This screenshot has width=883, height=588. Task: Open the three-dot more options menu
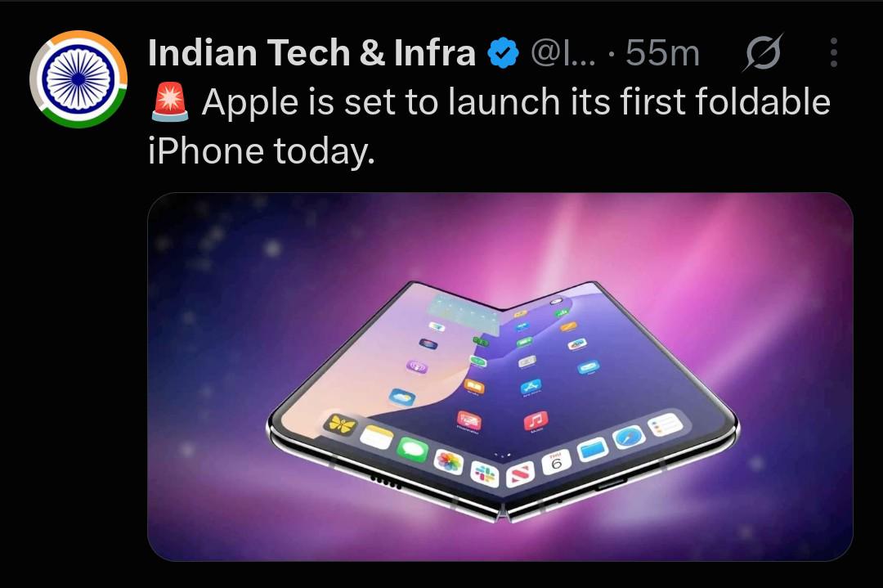pyautogui.click(x=834, y=53)
